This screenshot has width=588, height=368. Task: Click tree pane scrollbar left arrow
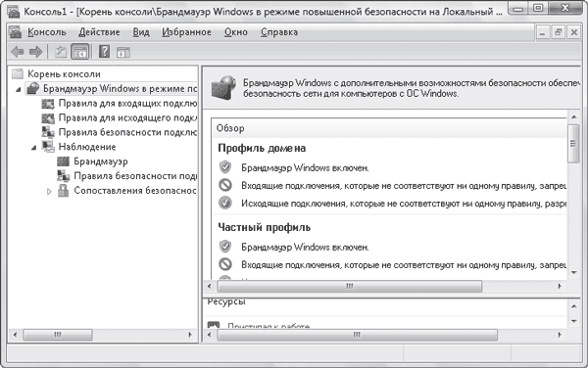(x=15, y=335)
